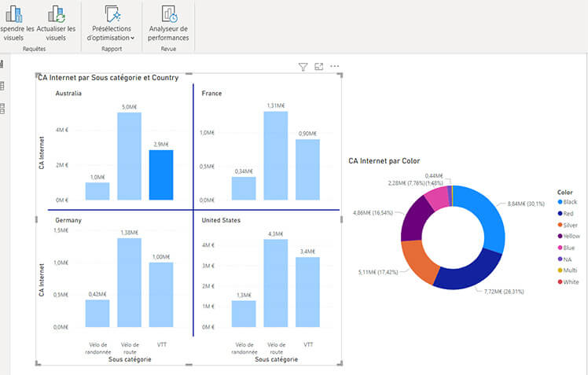Click the France panel header
The image size is (588, 375).
coord(211,94)
